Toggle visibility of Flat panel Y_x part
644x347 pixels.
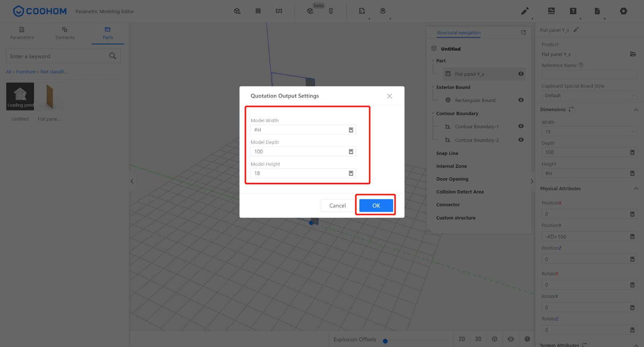[521, 74]
